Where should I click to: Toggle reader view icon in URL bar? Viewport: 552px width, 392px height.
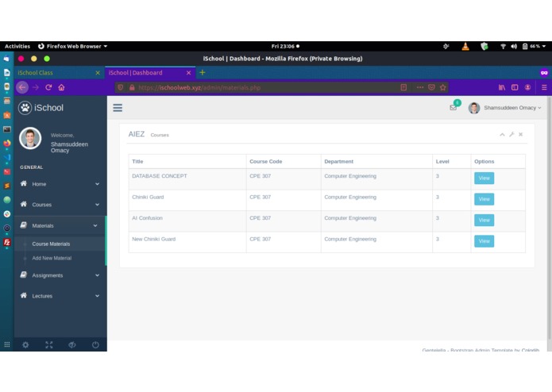403,87
